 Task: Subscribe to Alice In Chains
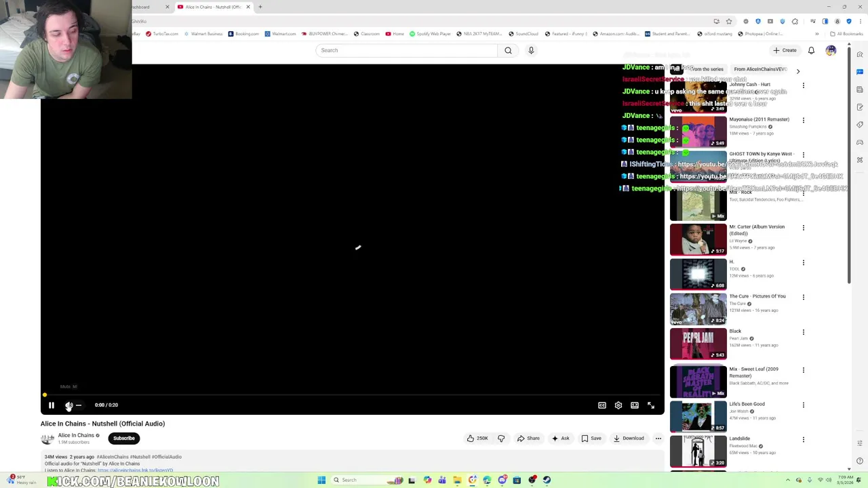coord(124,439)
